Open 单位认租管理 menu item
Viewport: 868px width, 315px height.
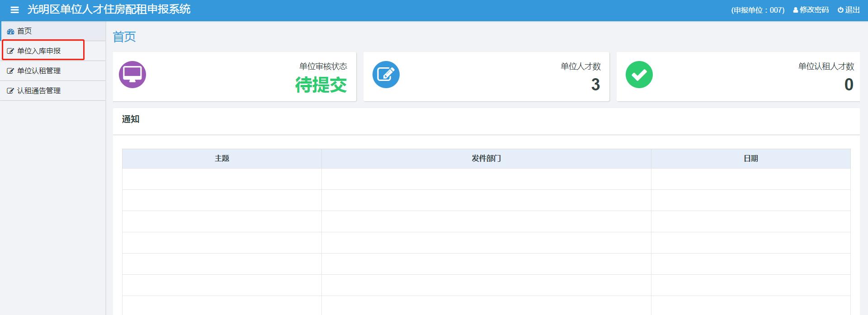[x=53, y=71]
